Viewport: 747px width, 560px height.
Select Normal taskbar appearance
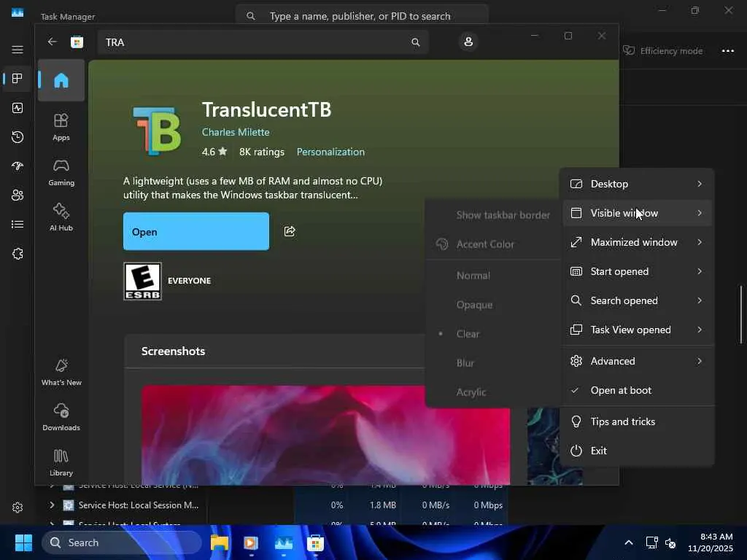[x=493, y=276]
